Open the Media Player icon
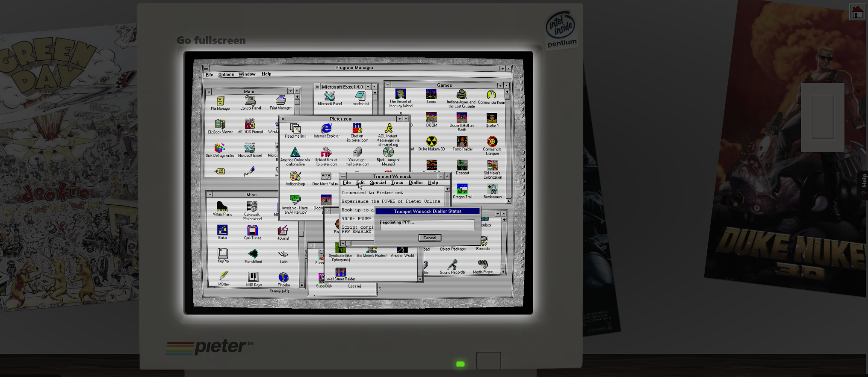The height and width of the screenshot is (377, 868). point(483,265)
